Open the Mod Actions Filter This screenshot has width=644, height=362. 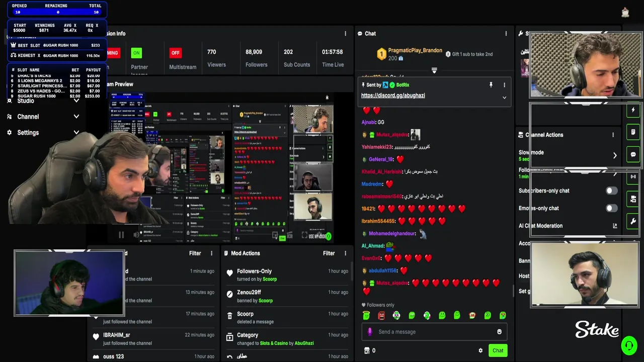tap(329, 253)
